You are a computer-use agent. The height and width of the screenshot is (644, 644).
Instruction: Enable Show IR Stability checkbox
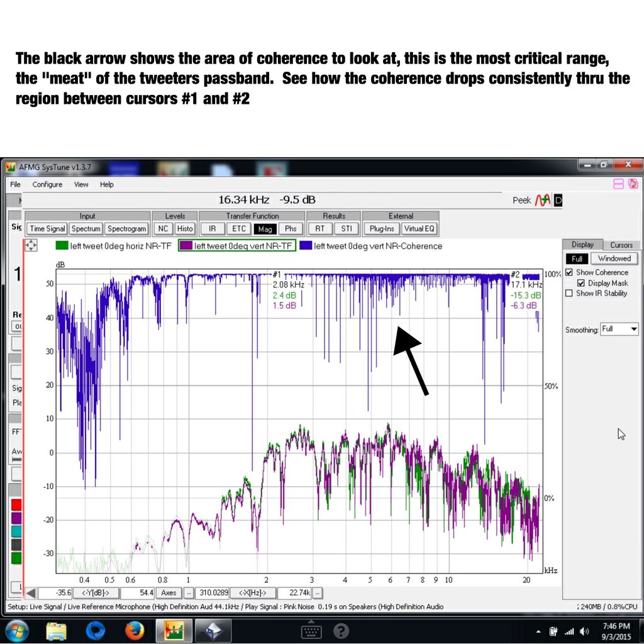[569, 293]
